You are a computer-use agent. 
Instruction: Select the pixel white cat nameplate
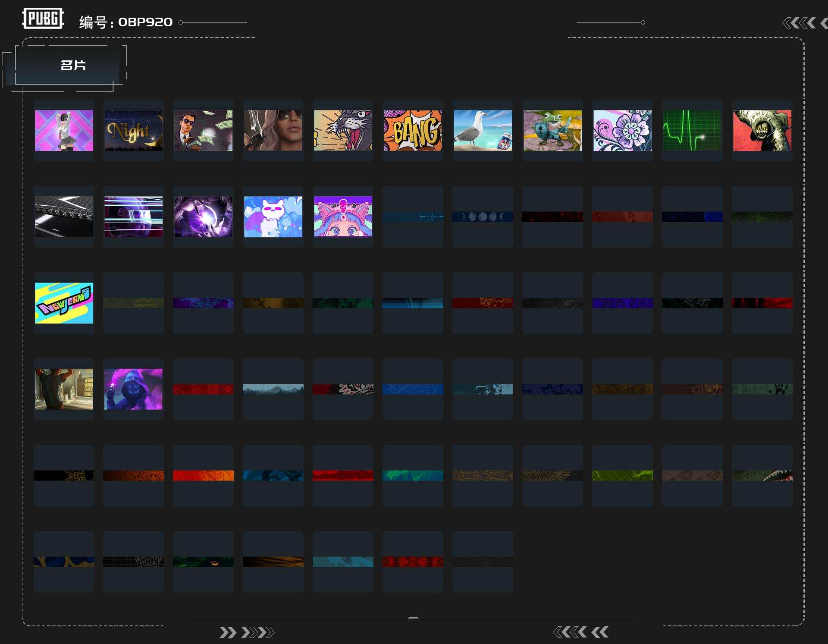[x=273, y=217]
